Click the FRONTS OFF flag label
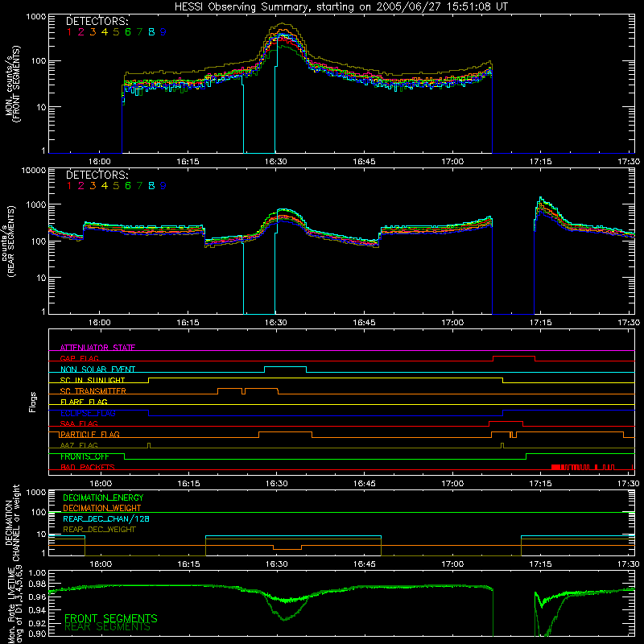Viewport: 644px width, 644px height. [x=85, y=456]
